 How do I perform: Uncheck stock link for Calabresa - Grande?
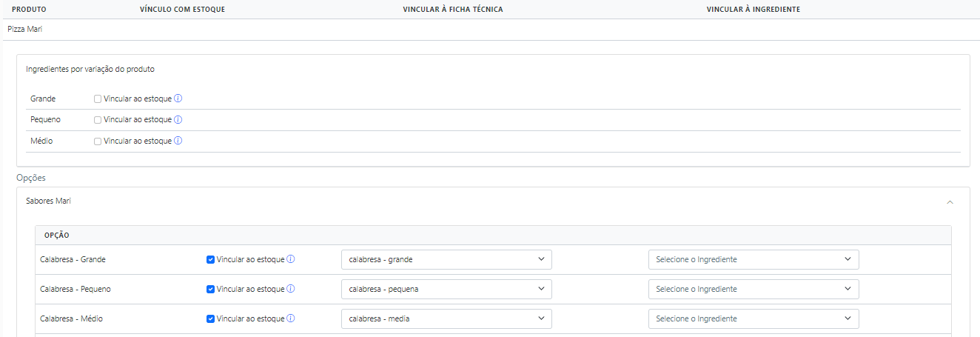(210, 259)
